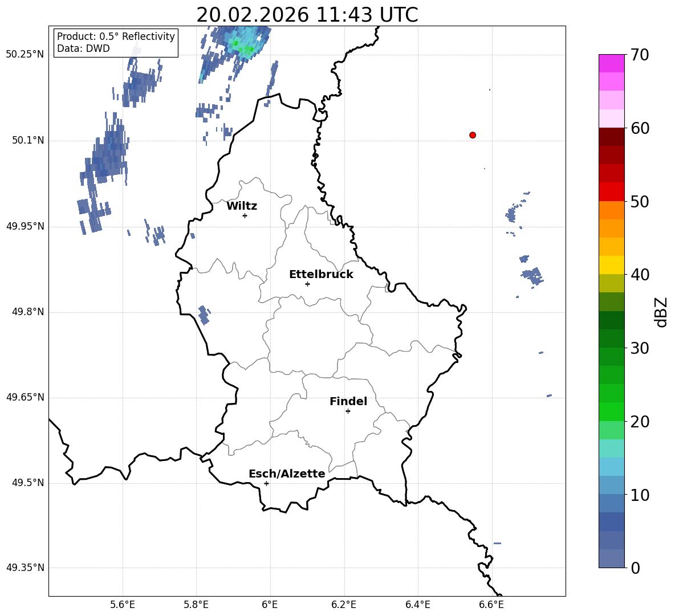Pick the orange colorbar segment below 50
The height and width of the screenshot is (616, 675).
coord(612,210)
